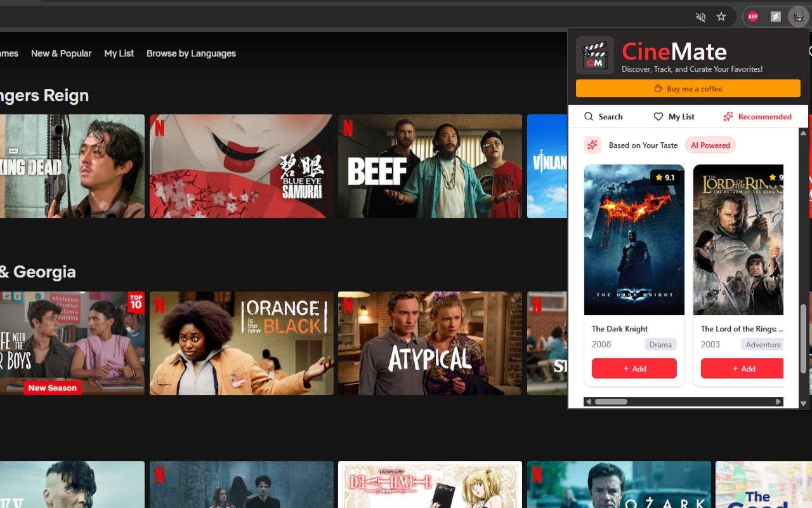Open the Death Note title card
The width and height of the screenshot is (812, 508).
(x=430, y=485)
